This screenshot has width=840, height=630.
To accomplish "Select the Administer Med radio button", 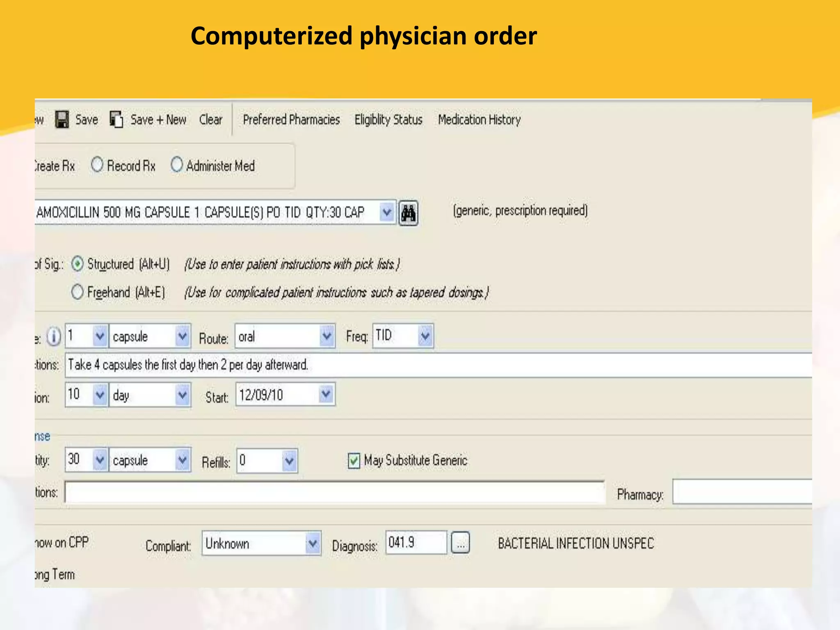I will 177,165.
